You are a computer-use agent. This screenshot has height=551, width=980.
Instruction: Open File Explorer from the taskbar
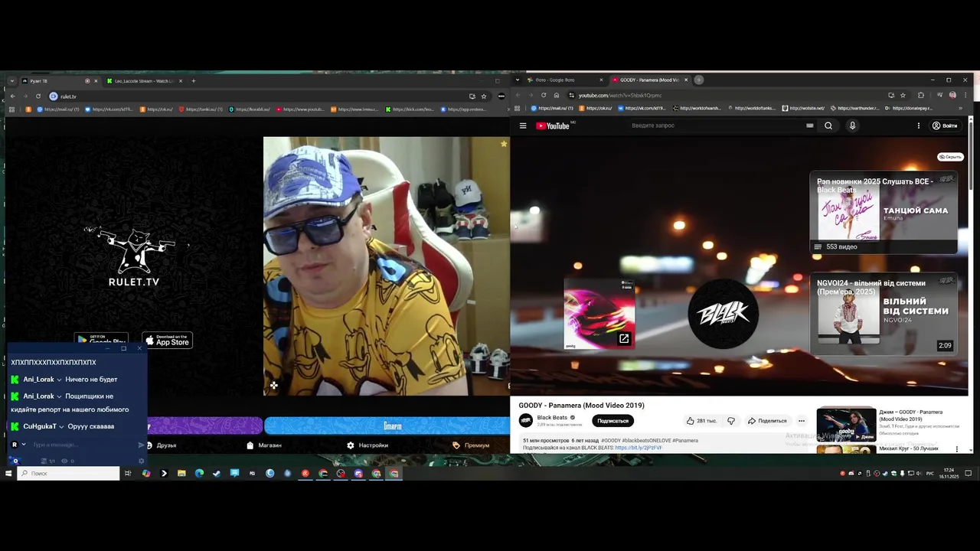pos(181,474)
